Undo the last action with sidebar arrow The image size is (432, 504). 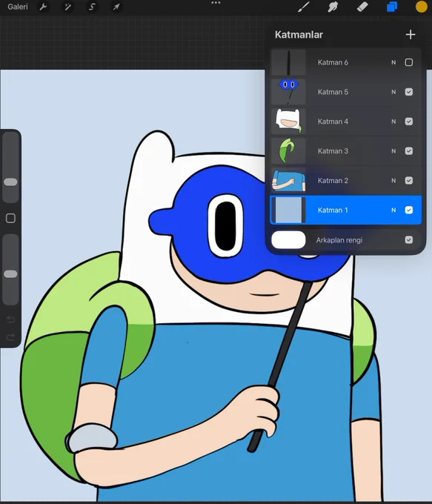[x=10, y=319]
